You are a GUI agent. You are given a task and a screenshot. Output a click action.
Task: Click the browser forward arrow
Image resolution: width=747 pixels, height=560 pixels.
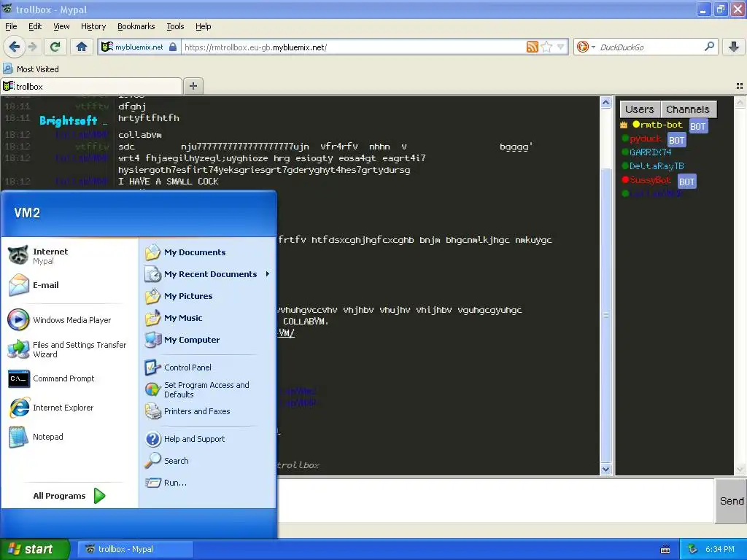pyautogui.click(x=32, y=47)
